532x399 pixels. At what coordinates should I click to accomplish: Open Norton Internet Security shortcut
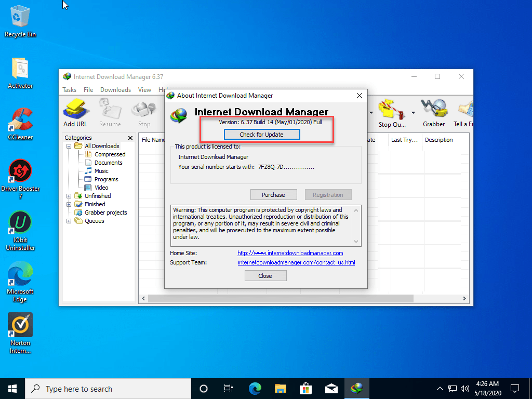(x=20, y=334)
